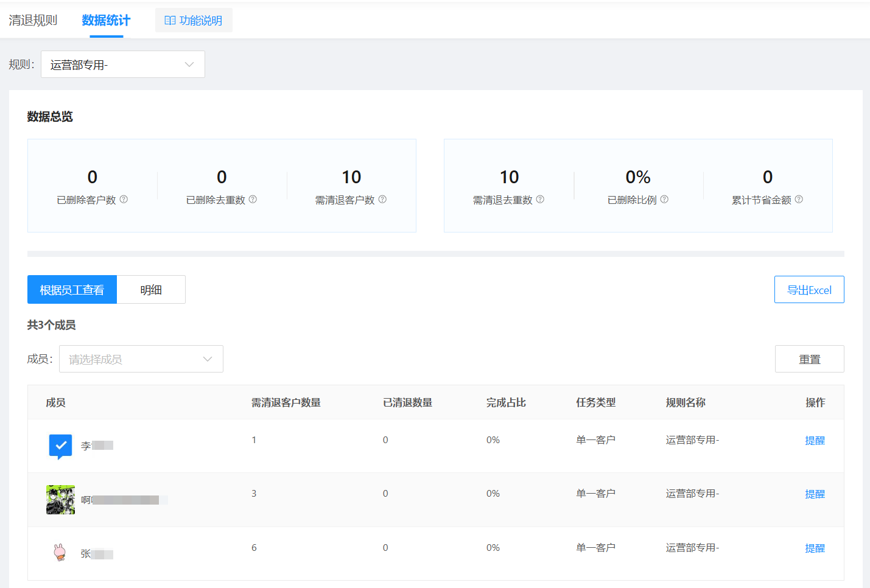Image resolution: width=870 pixels, height=588 pixels.
Task: Click help icon beside 累计节省金额
Action: [x=799, y=199]
